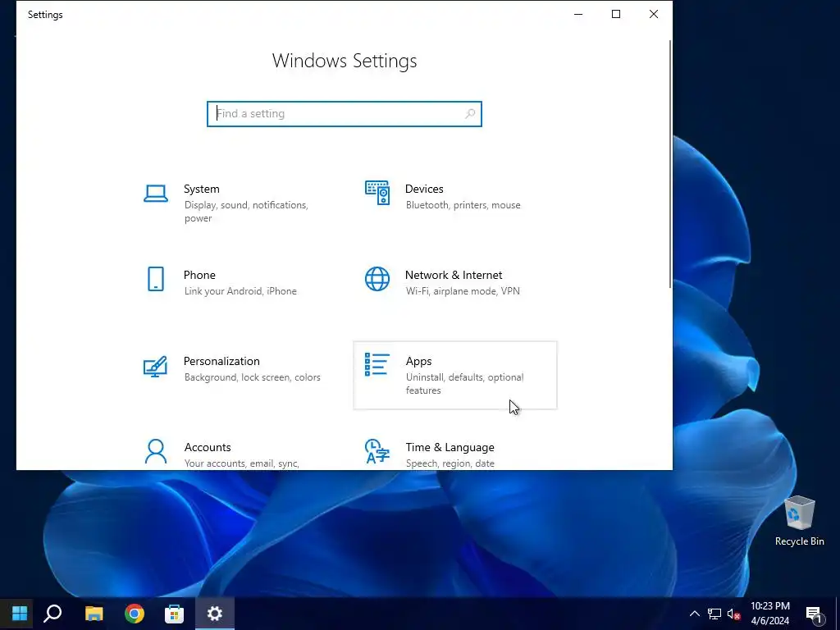Click 'Your accounts, email, sync,' description
This screenshot has width=840, height=630.
[x=242, y=463]
